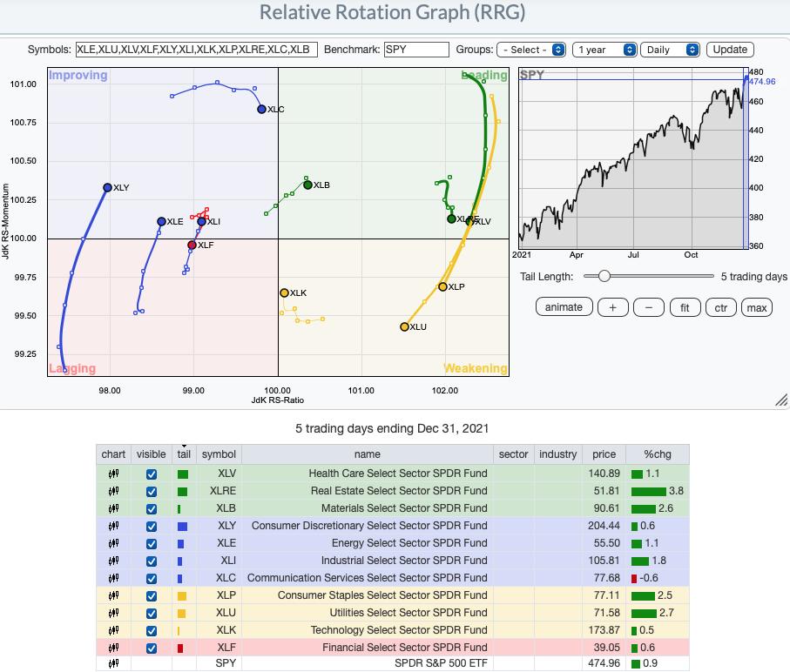Click the XLU marker on the graph
This screenshot has width=790, height=672.
click(404, 327)
